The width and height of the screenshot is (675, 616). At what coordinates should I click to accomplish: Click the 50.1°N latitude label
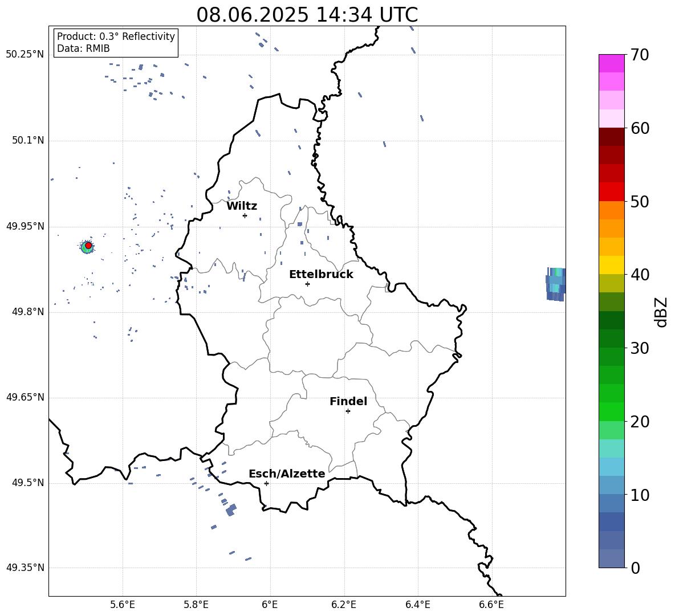coord(28,141)
